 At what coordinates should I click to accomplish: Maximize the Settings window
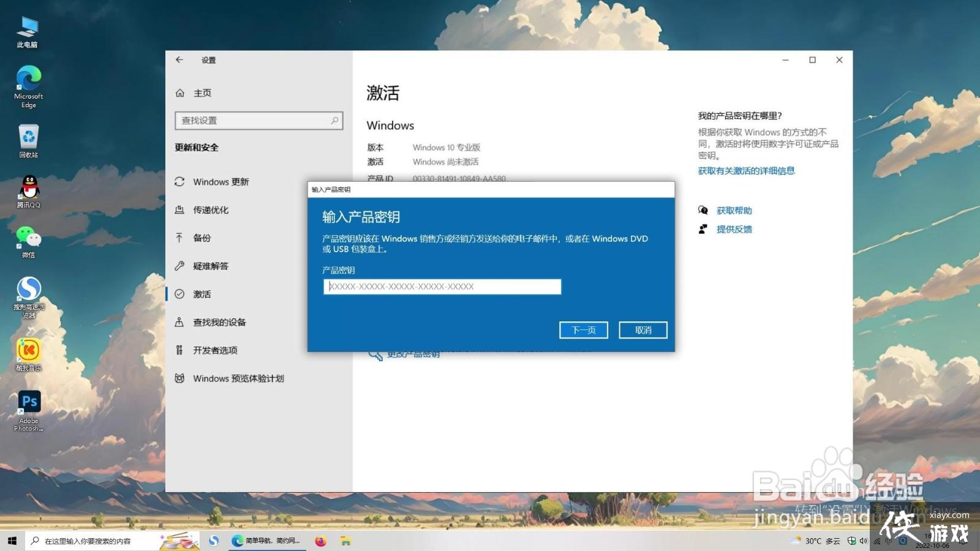coord(812,60)
